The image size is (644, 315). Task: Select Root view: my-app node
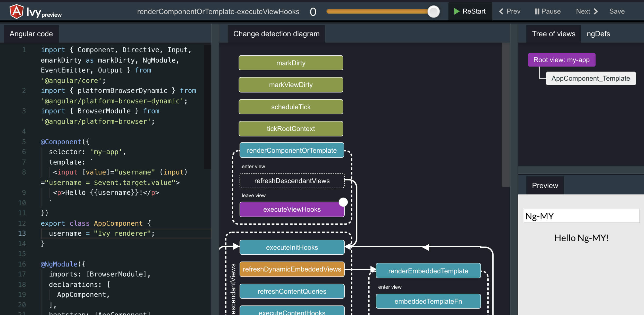click(561, 60)
